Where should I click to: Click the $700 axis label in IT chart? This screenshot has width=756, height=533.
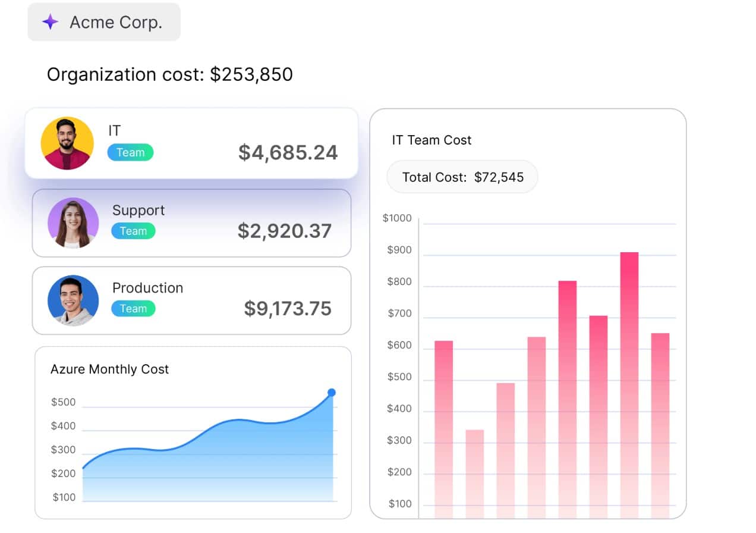pyautogui.click(x=399, y=314)
